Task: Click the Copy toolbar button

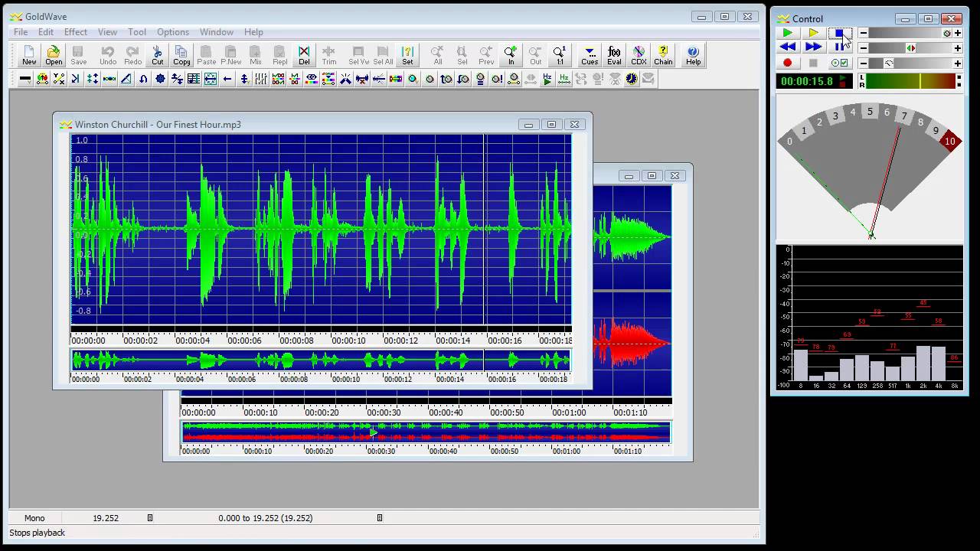Action: tap(181, 55)
